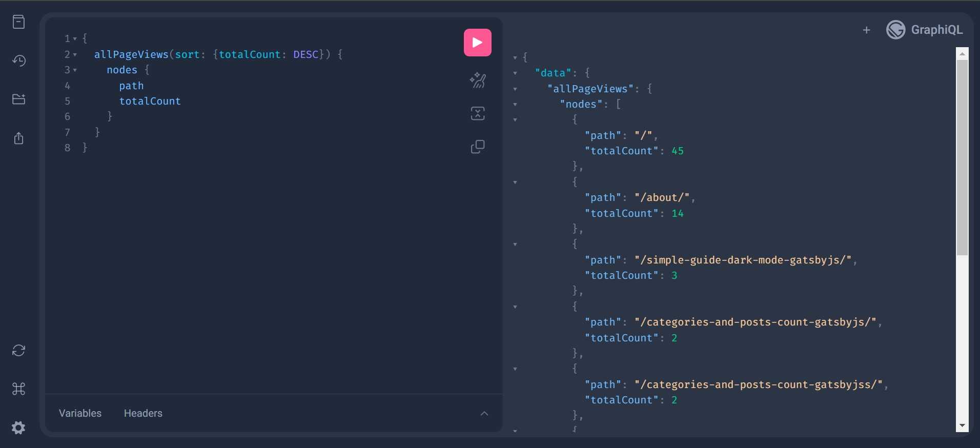Click the totalCount value 14 in response
This screenshot has width=980, height=448.
point(678,213)
